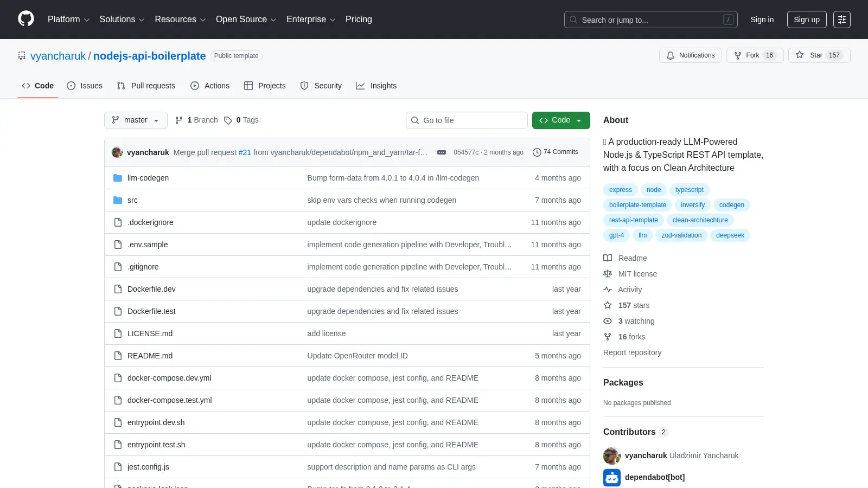
Task: Click the search magnifier icon in header
Action: tap(573, 20)
